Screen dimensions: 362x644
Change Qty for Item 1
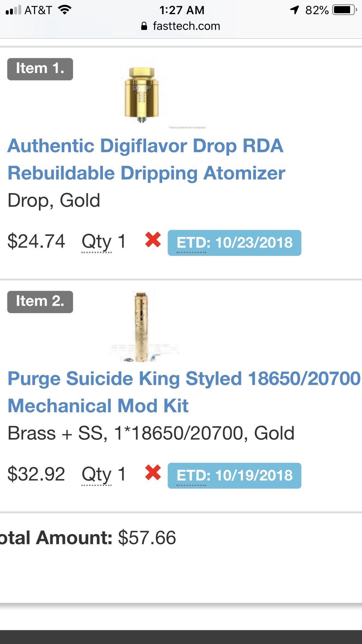tap(104, 242)
